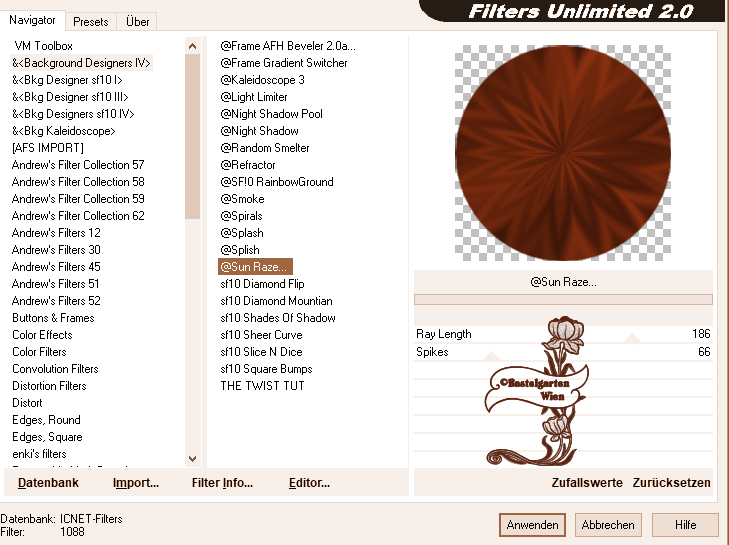Select Distortion Filters category
This screenshot has width=729, height=545.
[x=49, y=386]
